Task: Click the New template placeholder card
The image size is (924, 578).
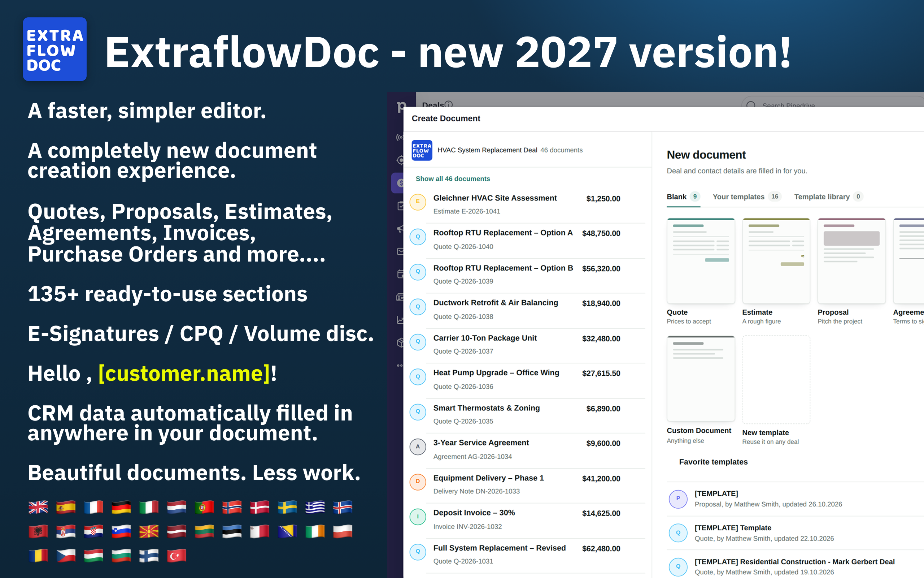Action: pyautogui.click(x=776, y=380)
